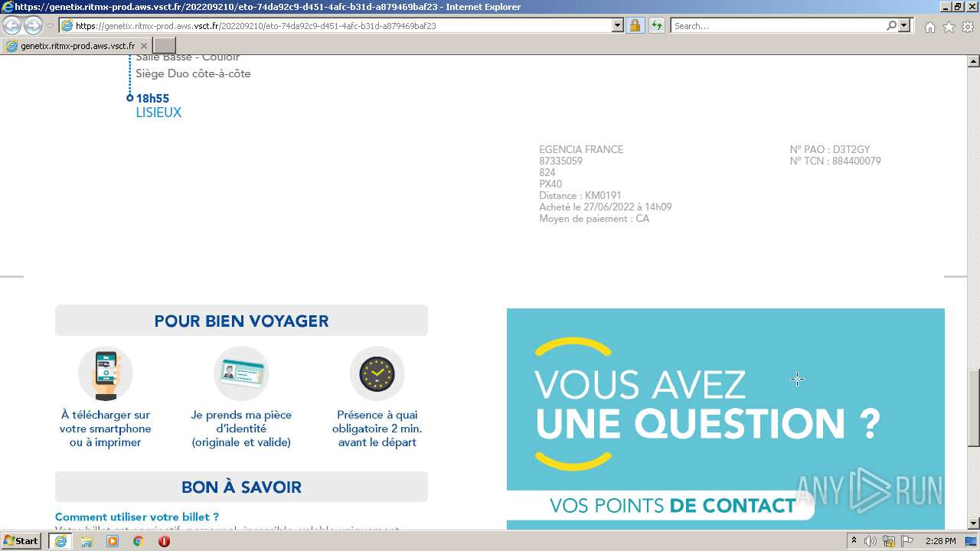Click the security lock icon in address bar
Screen dimensions: 980x551
635,25
